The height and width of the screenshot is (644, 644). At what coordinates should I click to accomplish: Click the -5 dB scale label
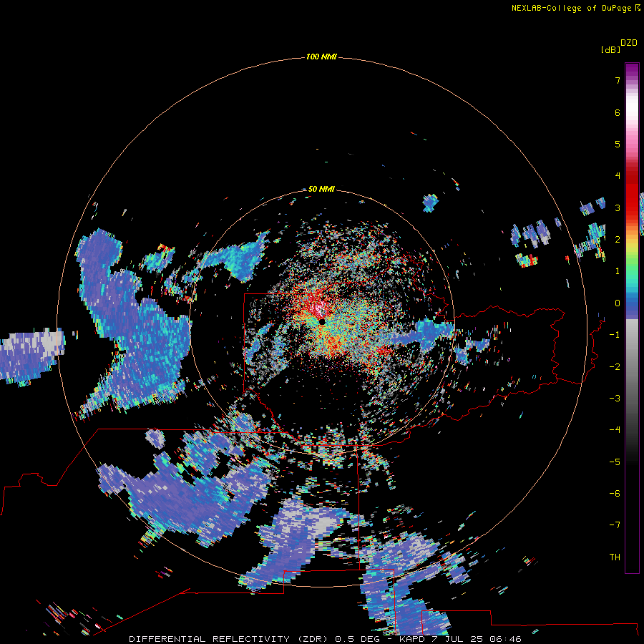pos(615,462)
